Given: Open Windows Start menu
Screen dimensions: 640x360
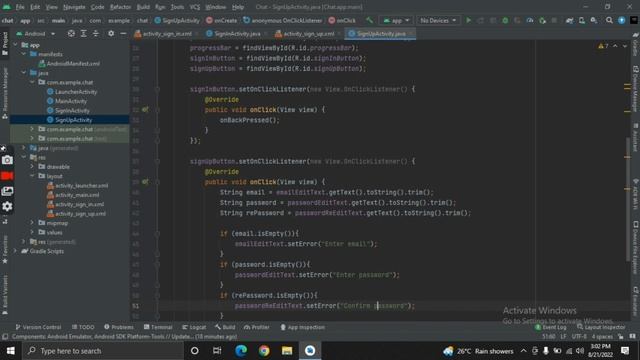Looking at the screenshot, I should tap(11, 351).
